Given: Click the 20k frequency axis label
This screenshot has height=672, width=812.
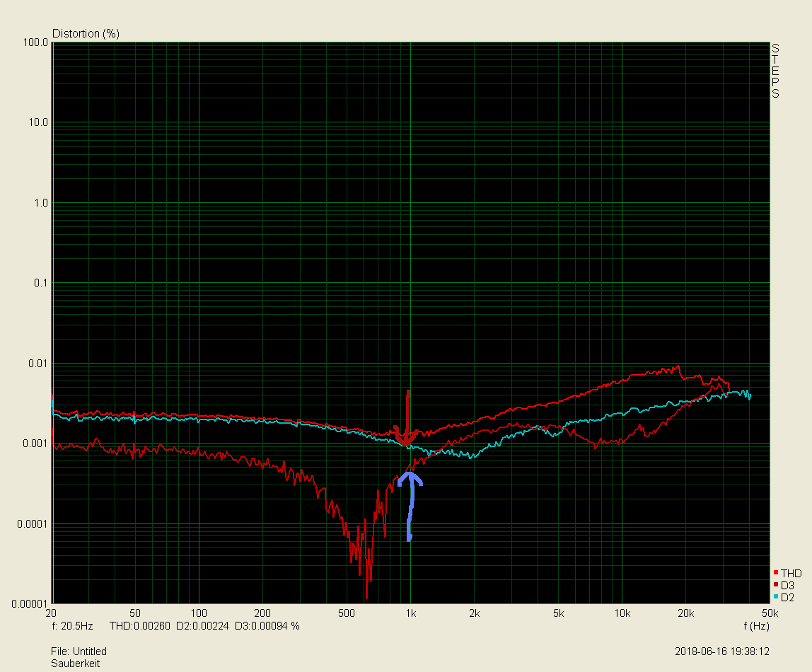Looking at the screenshot, I should [x=685, y=613].
